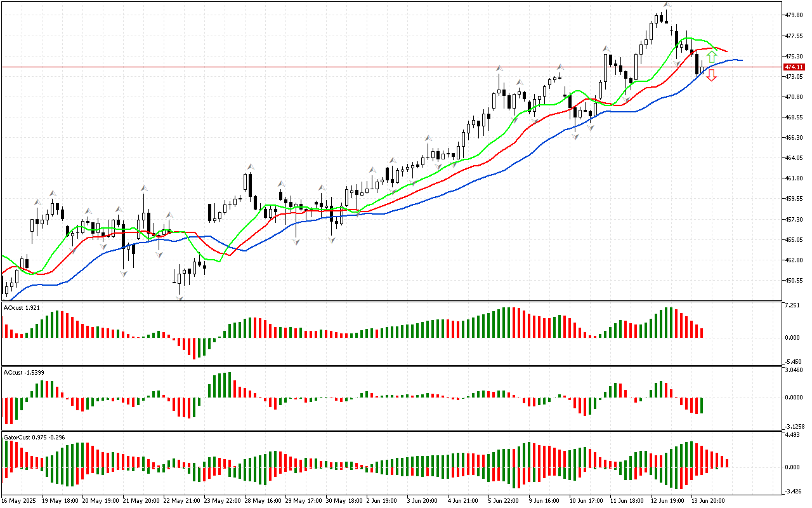Click the red down arrow signal
Image resolution: width=812 pixels, height=508 pixels.
pos(712,76)
